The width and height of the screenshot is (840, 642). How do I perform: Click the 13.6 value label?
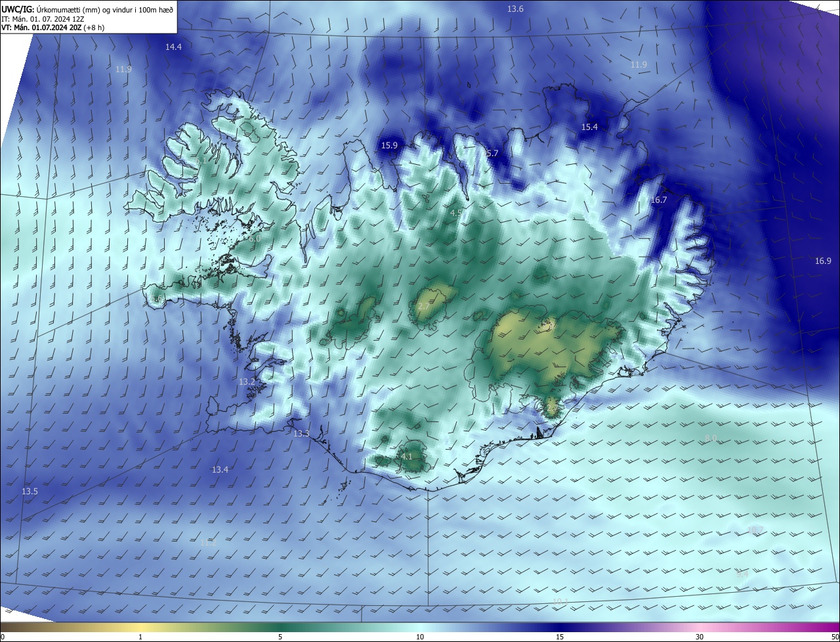(x=516, y=9)
